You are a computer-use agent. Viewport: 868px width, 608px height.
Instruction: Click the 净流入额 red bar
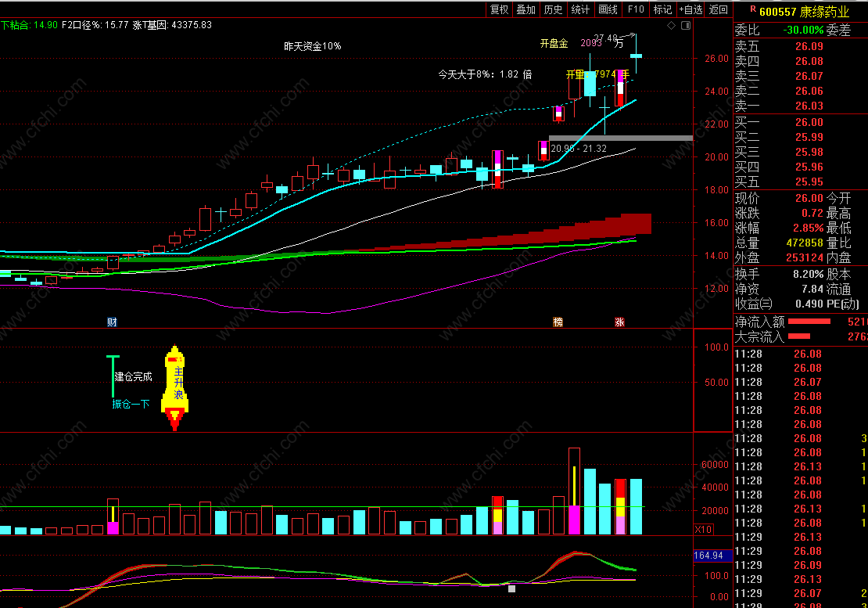pyautogui.click(x=809, y=321)
